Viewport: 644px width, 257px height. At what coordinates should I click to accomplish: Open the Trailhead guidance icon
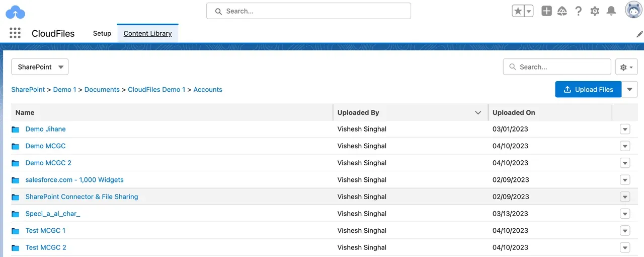562,11
